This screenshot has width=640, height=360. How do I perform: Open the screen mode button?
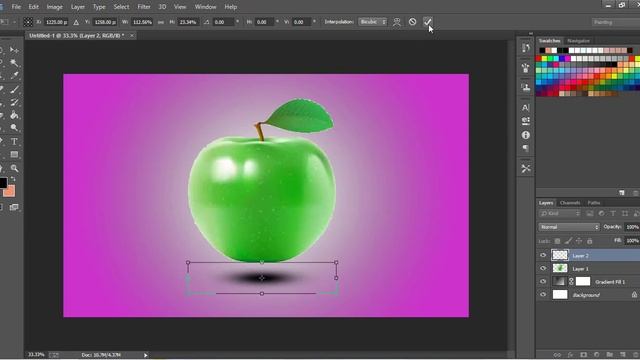(x=14, y=207)
